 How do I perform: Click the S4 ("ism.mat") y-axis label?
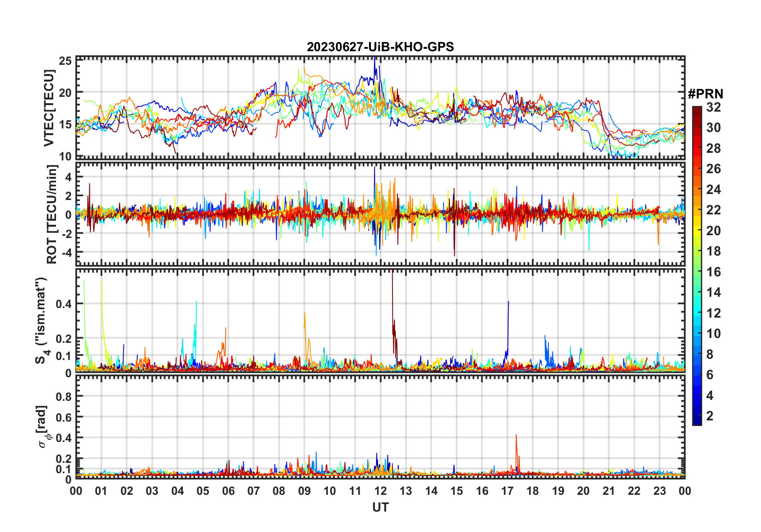pyautogui.click(x=42, y=320)
